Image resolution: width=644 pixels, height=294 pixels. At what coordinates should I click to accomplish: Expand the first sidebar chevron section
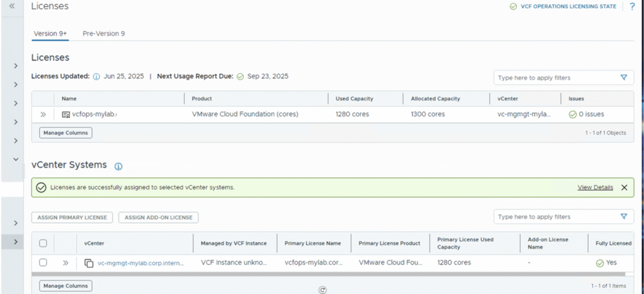point(16,66)
